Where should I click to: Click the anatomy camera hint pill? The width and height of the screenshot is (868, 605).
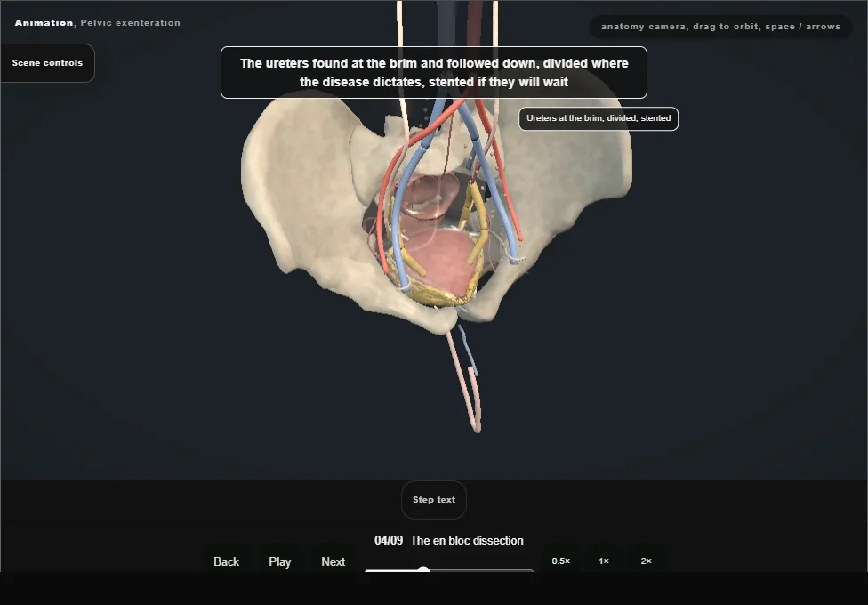pos(720,27)
